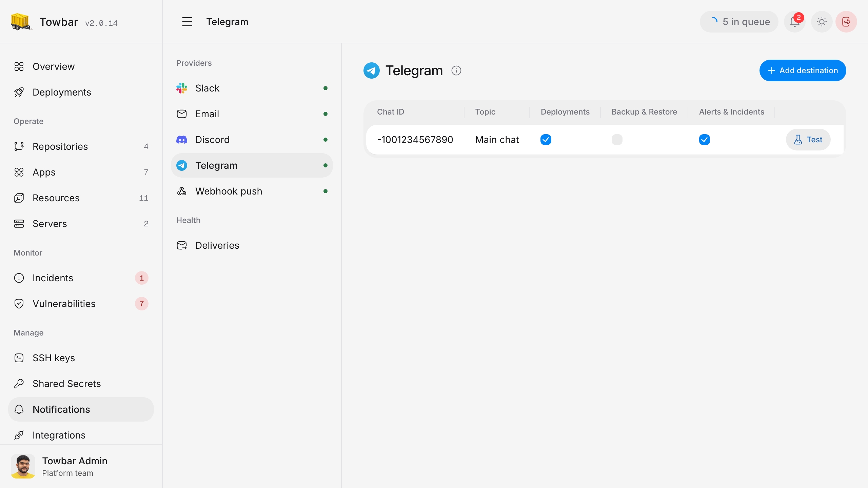
Task: Click the info icon beside Telegram heading
Action: point(456,70)
